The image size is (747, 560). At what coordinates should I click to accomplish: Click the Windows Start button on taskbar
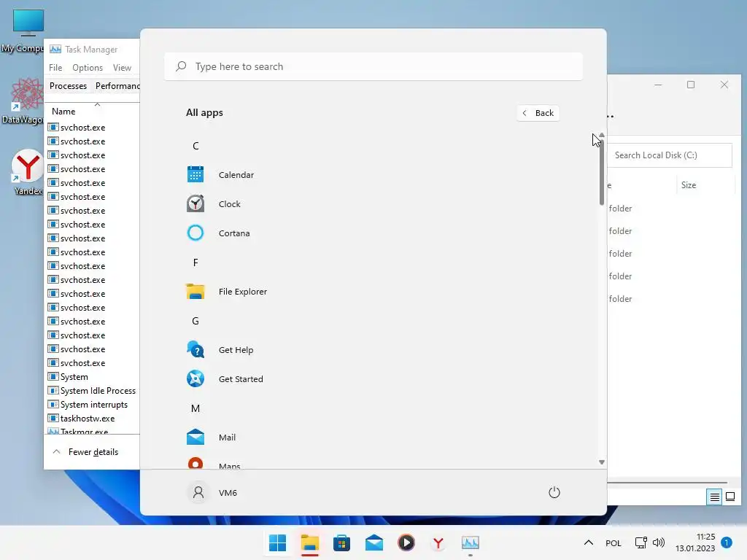(277, 542)
